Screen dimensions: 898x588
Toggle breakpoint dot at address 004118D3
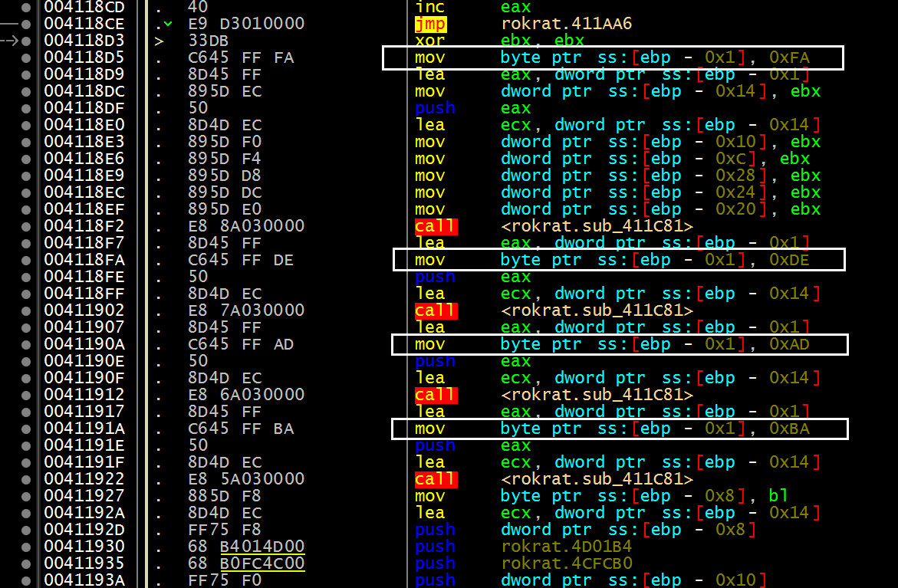click(26, 41)
